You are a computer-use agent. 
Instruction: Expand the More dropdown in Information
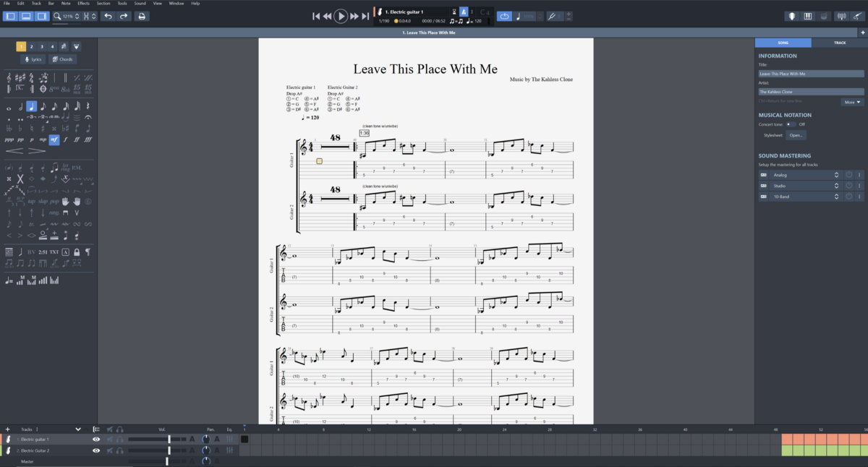pyautogui.click(x=853, y=103)
